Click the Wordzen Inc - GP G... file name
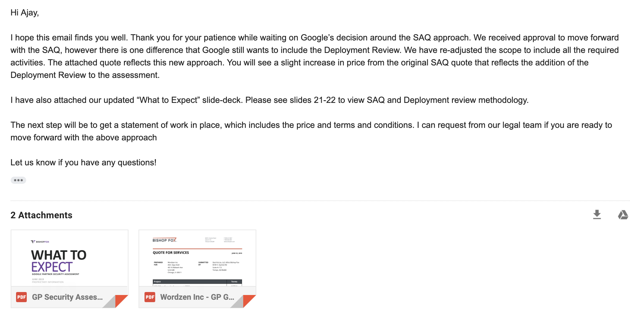644x317 pixels. click(x=197, y=297)
